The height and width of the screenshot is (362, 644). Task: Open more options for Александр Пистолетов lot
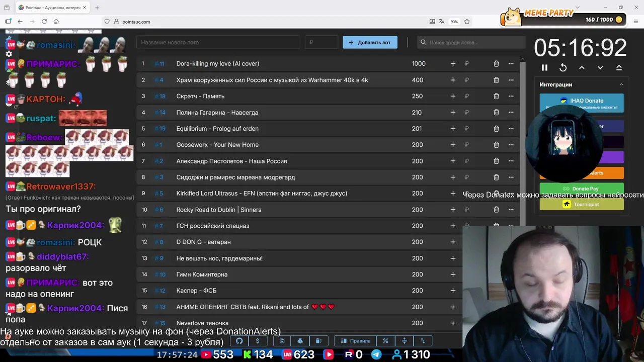pyautogui.click(x=511, y=161)
